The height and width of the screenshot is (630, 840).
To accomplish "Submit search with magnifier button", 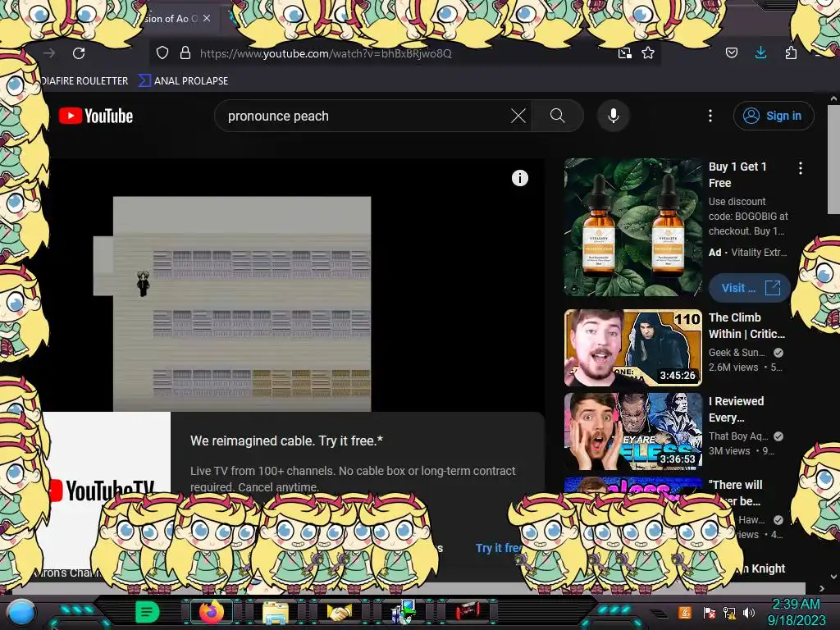I will 557,116.
